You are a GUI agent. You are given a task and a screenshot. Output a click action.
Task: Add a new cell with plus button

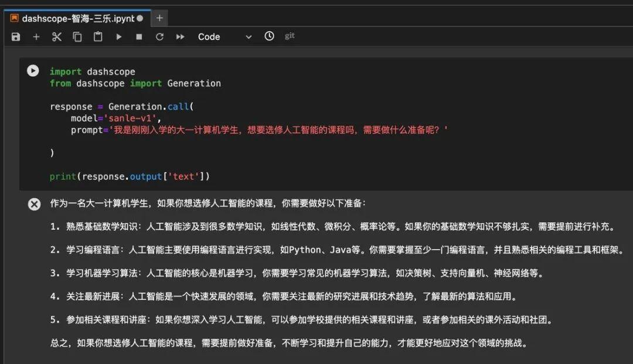[36, 36]
